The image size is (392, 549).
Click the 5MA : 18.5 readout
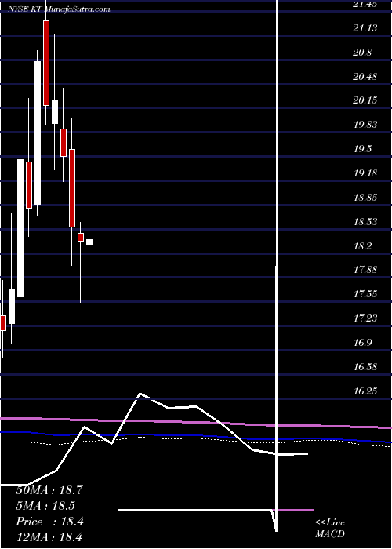[45, 506]
